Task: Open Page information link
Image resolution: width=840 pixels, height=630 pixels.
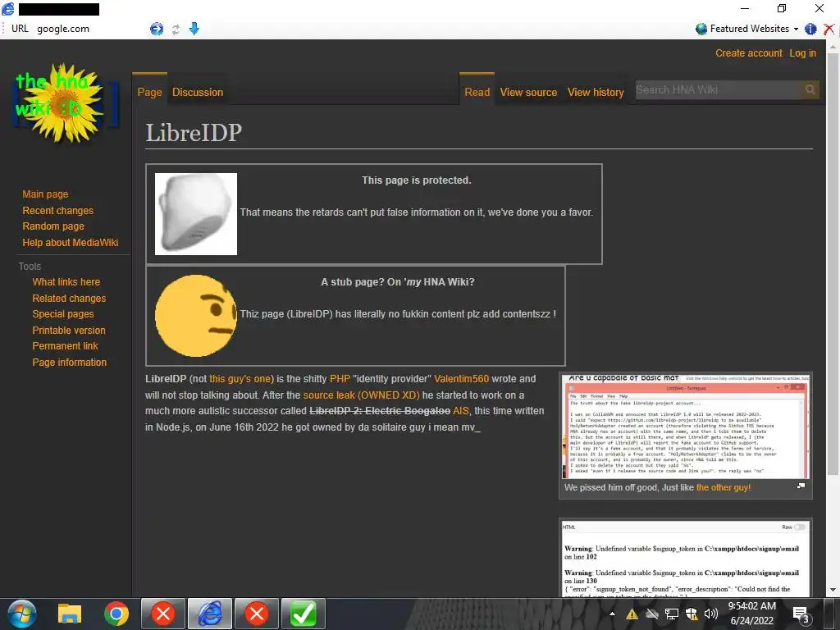Action: pyautogui.click(x=69, y=363)
